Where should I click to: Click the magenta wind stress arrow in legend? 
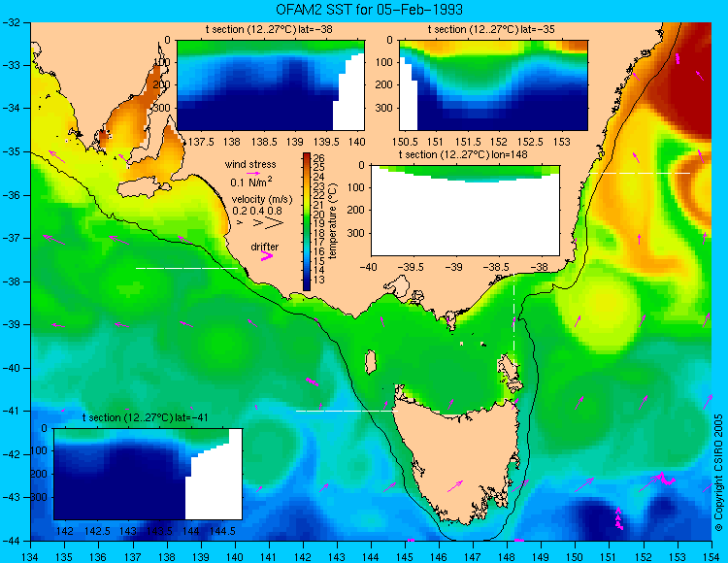tap(253, 173)
